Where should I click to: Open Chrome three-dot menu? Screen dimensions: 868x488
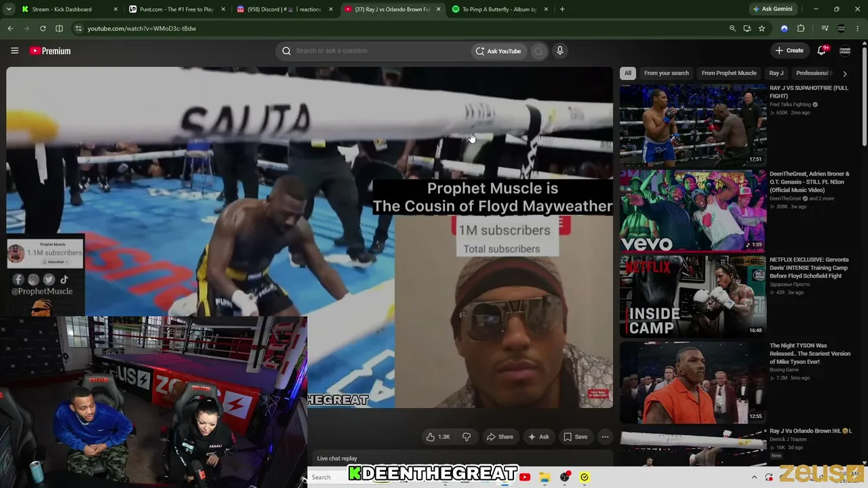click(x=858, y=28)
